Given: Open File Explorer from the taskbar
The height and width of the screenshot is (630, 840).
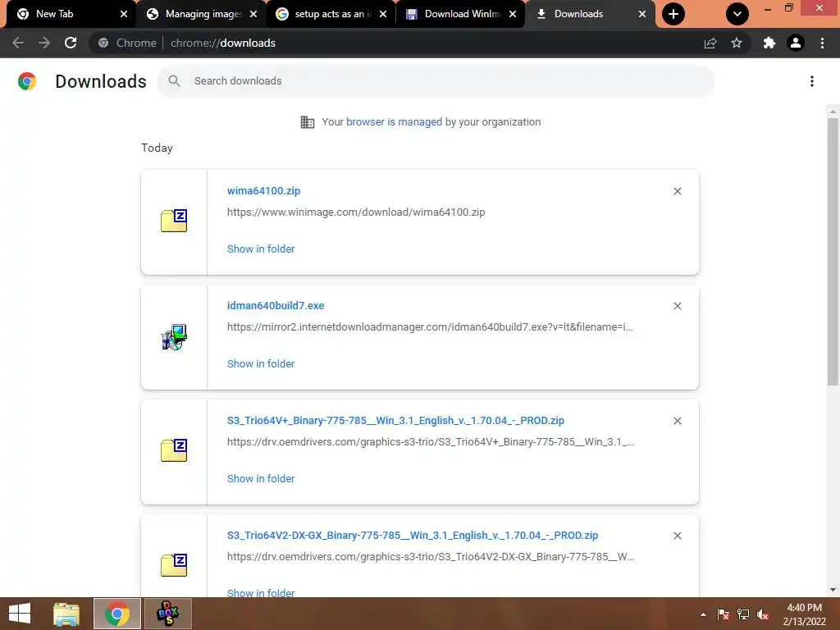Looking at the screenshot, I should pyautogui.click(x=66, y=614).
